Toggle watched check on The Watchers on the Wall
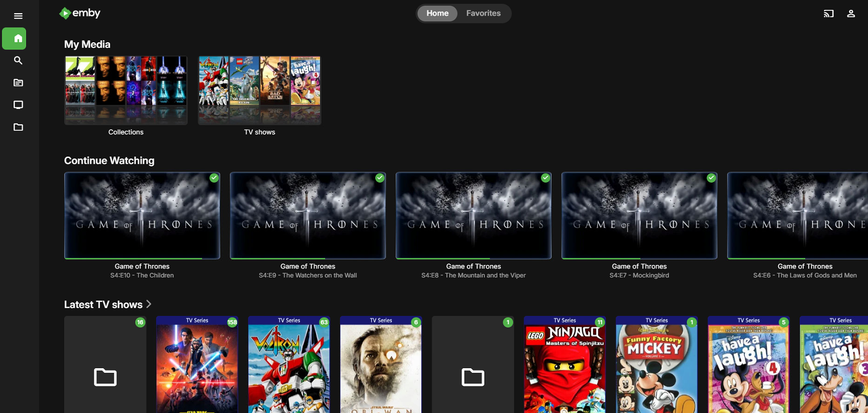Viewport: 868px width, 413px height. 380,178
